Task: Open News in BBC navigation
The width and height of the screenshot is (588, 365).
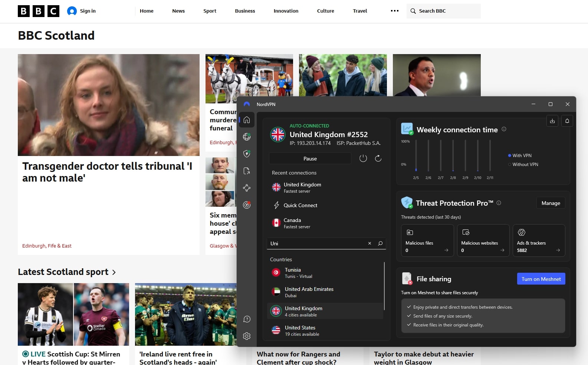Action: click(x=178, y=11)
